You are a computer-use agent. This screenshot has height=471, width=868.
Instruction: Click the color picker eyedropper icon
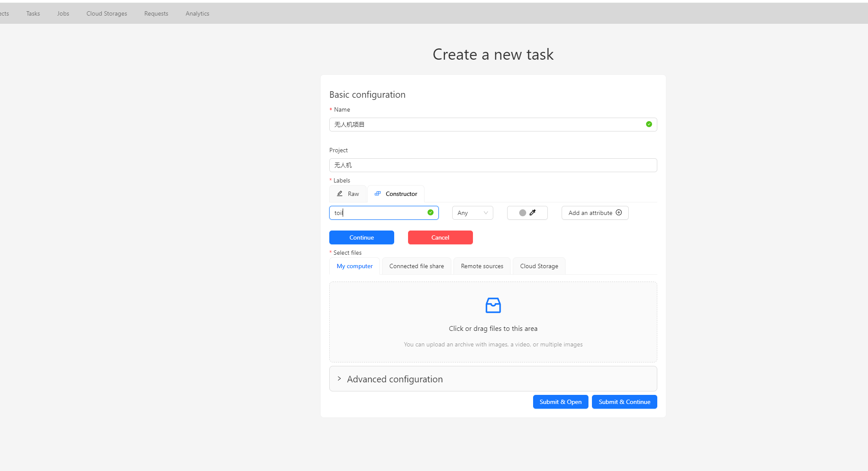pos(533,212)
